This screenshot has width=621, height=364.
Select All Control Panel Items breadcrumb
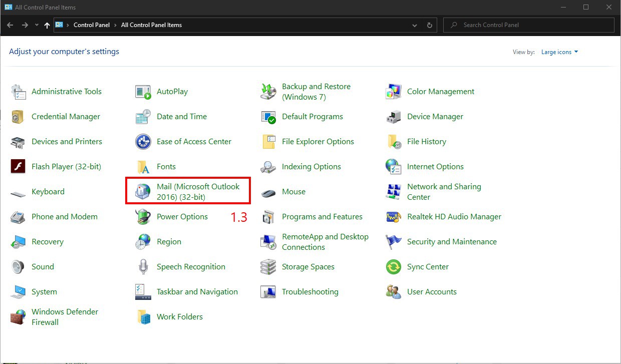coord(151,25)
